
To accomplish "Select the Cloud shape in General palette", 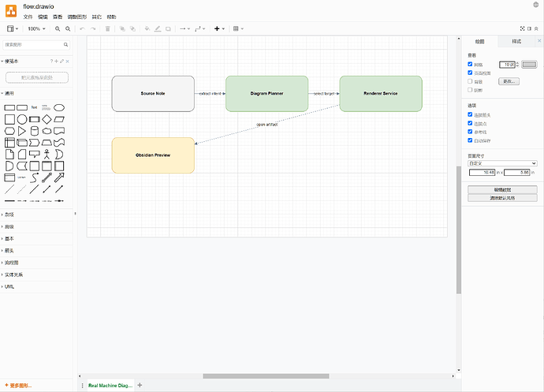I will click(47, 131).
